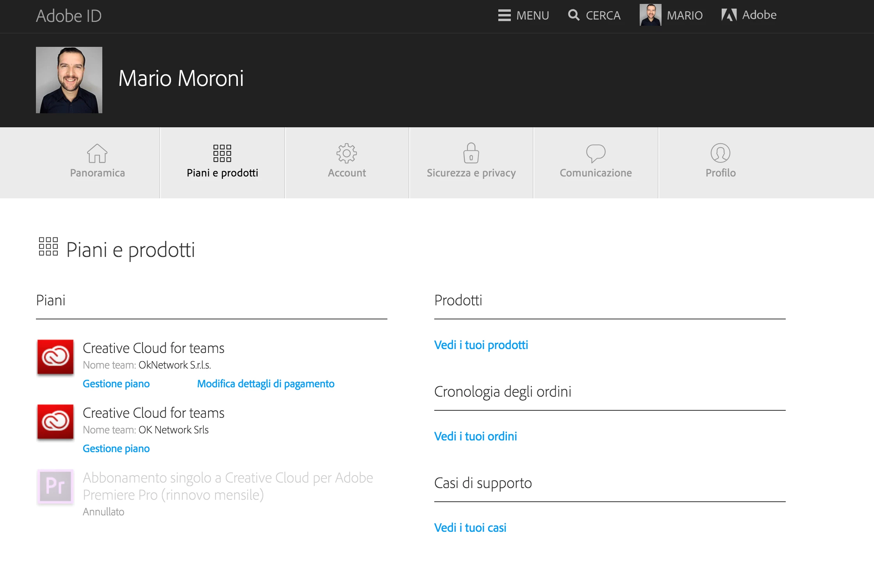The width and height of the screenshot is (874, 588).
Task: Click the faded Premiere Pro icon
Action: pyautogui.click(x=55, y=486)
